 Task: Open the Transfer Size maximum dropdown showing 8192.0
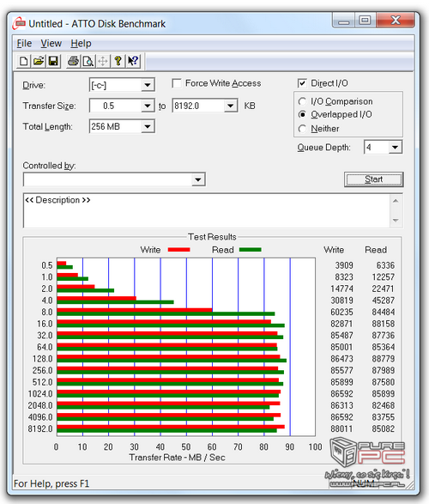click(x=230, y=106)
